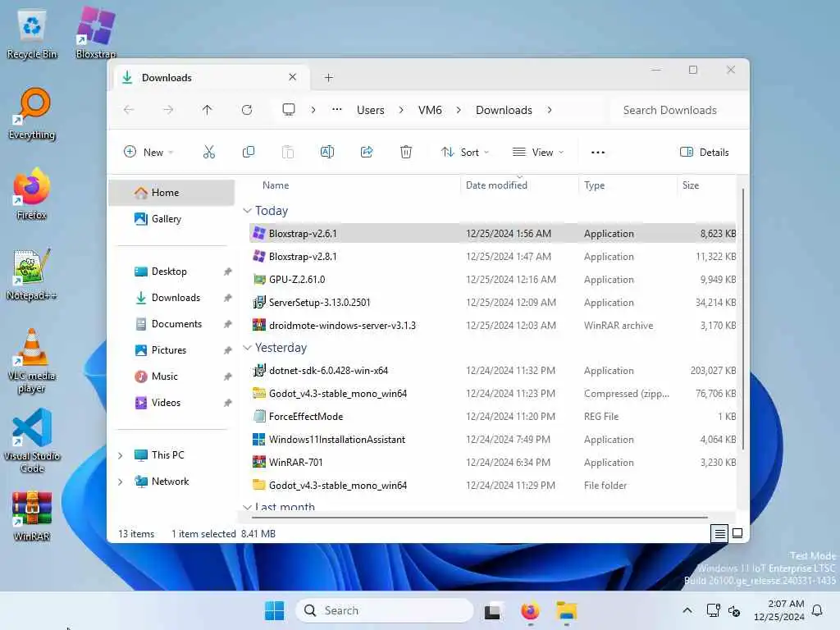This screenshot has height=630, width=840.
Task: Click the Back navigation arrow
Action: 129,110
